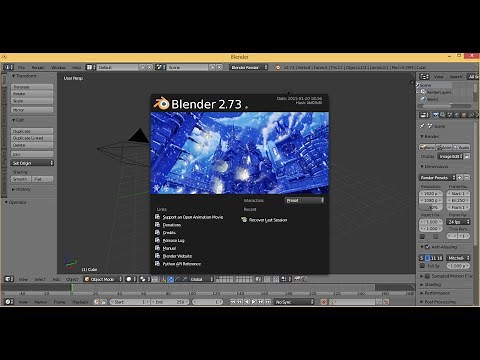Open the 3D View editor type icon
Image resolution: width=480 pixels, height=360 pixels.
point(9,279)
